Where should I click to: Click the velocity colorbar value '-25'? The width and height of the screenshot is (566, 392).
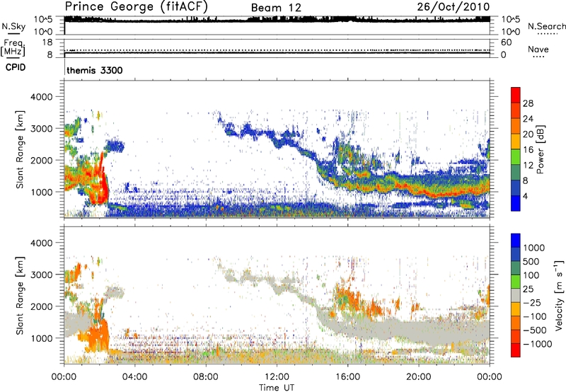532,302
